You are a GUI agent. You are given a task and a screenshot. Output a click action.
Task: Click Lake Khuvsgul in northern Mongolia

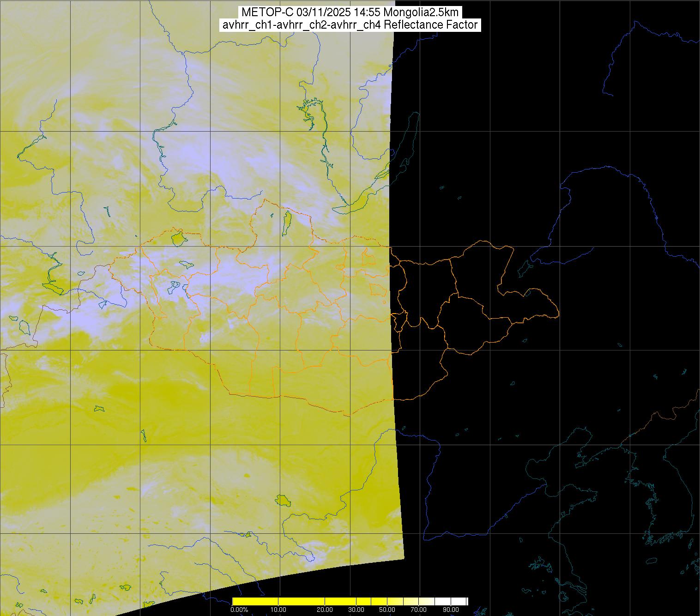(287, 222)
